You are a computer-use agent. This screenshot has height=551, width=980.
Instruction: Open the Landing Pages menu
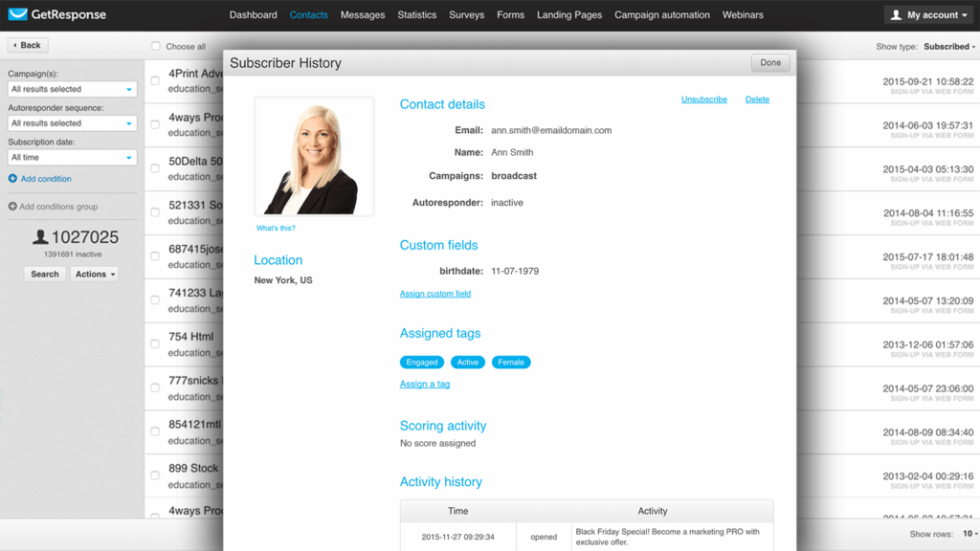pos(569,14)
